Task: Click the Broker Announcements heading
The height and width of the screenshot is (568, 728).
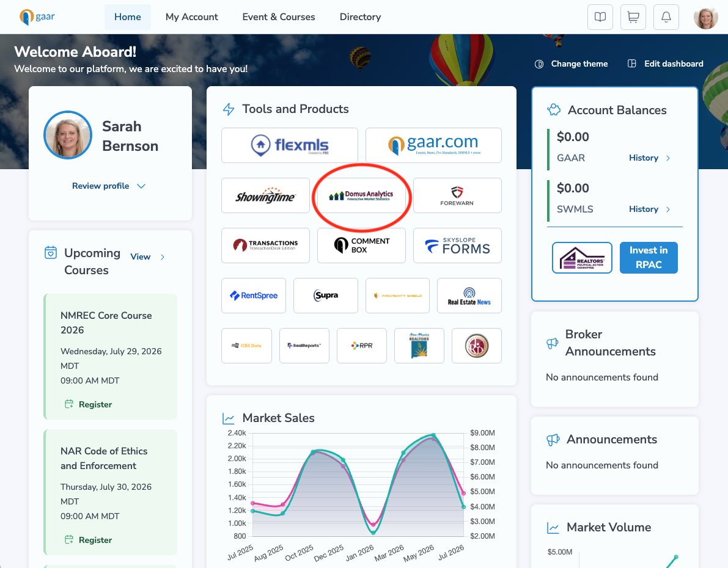Action: [610, 343]
